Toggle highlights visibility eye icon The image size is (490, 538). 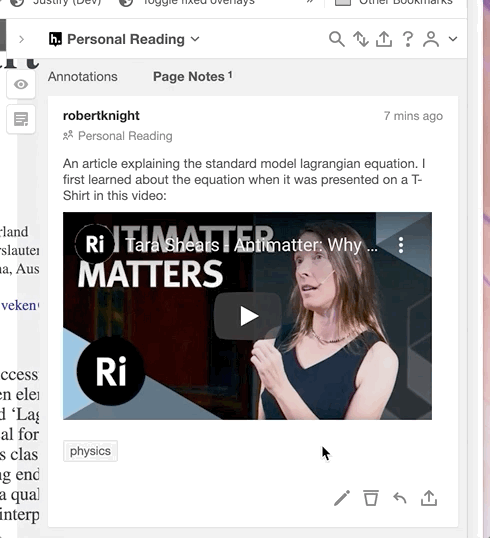coord(21,84)
